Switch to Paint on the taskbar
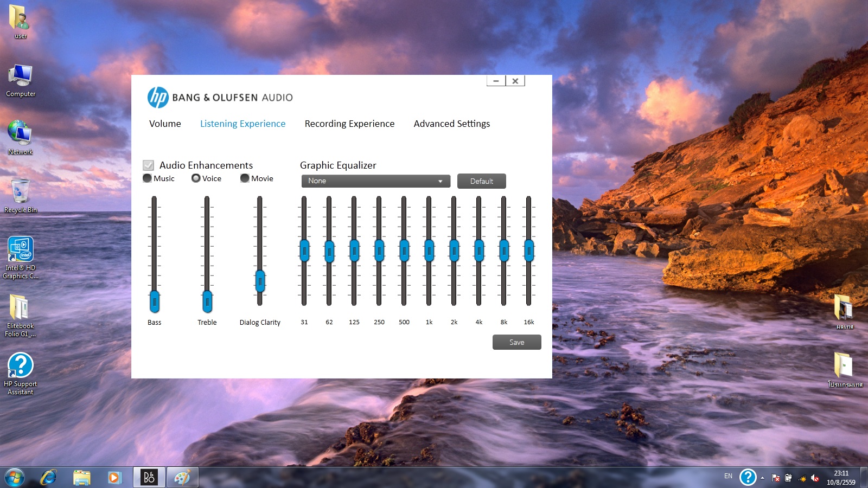 pos(182,478)
